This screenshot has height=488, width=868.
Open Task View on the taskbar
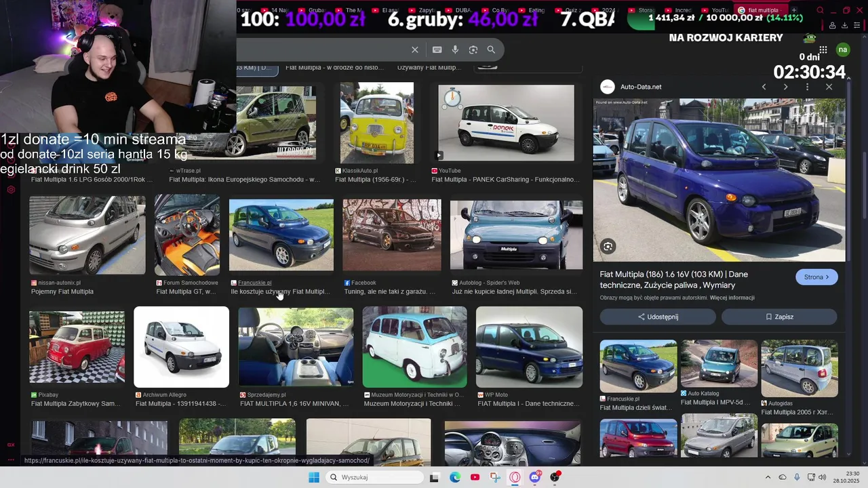point(435,477)
